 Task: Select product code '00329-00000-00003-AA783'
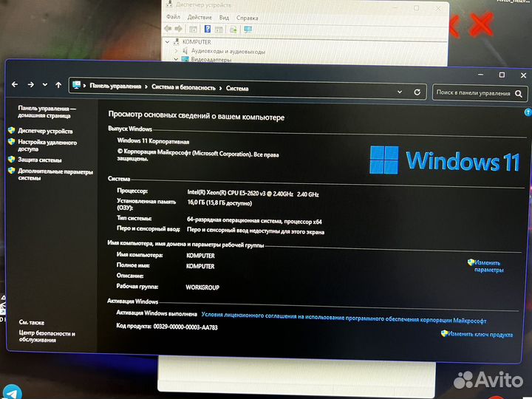point(185,327)
